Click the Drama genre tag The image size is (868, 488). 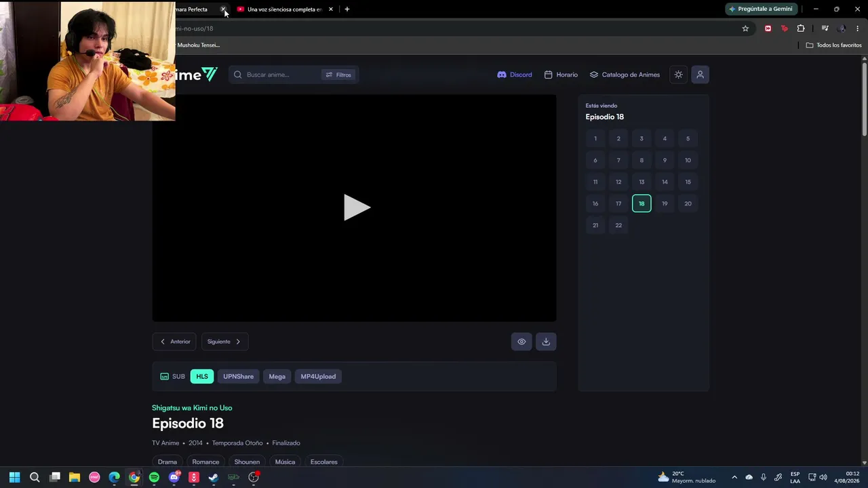pyautogui.click(x=167, y=462)
